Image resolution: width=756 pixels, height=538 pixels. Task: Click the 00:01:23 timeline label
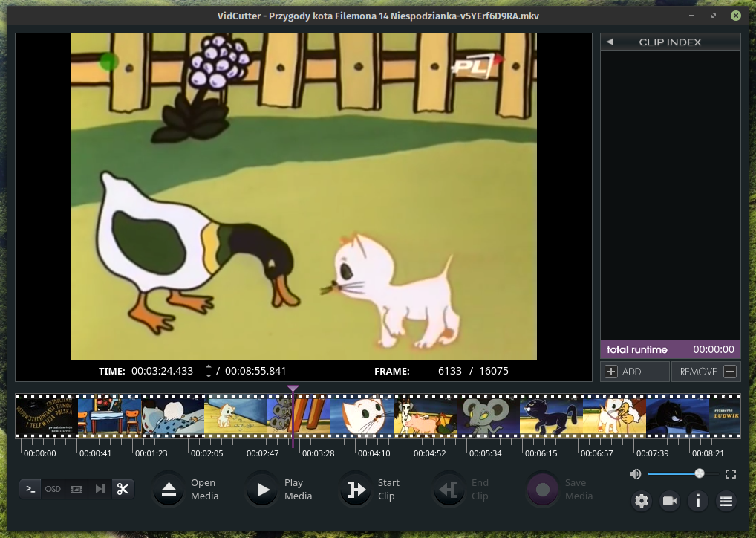(x=151, y=453)
